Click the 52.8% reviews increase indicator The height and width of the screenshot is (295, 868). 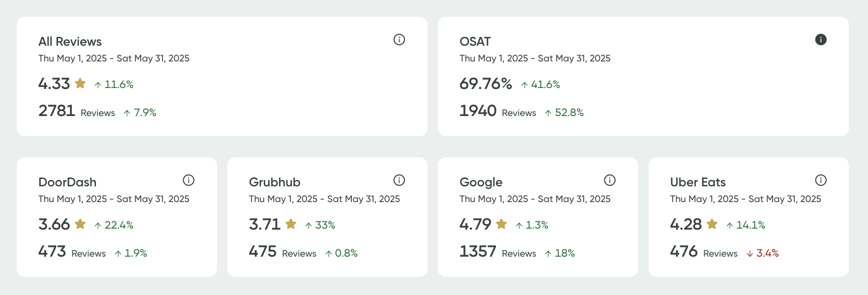564,113
